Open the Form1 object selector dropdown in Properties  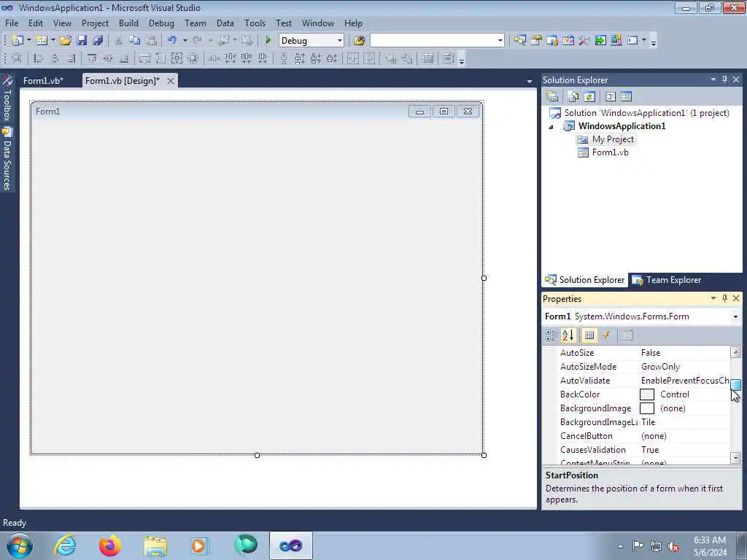(x=735, y=316)
